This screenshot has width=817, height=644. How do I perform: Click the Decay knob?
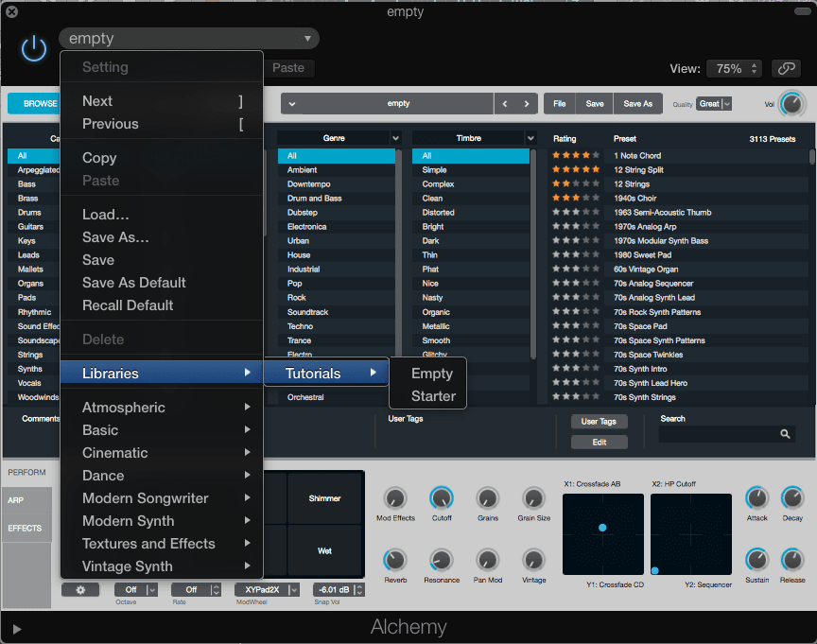[792, 498]
